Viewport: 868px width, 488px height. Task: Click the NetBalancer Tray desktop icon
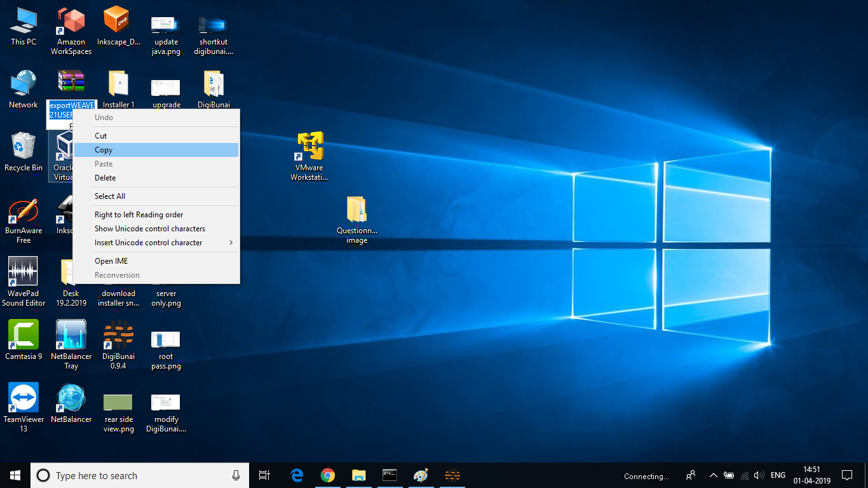coord(71,335)
